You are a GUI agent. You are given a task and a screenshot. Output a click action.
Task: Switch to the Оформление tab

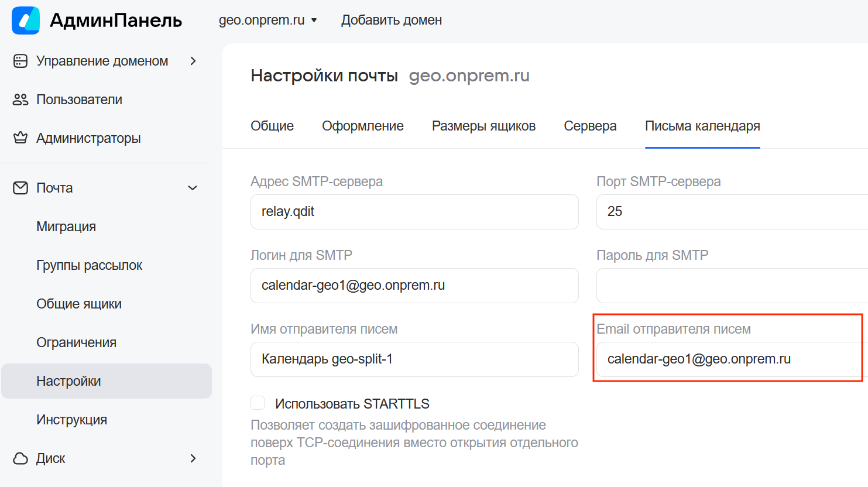[x=363, y=126]
